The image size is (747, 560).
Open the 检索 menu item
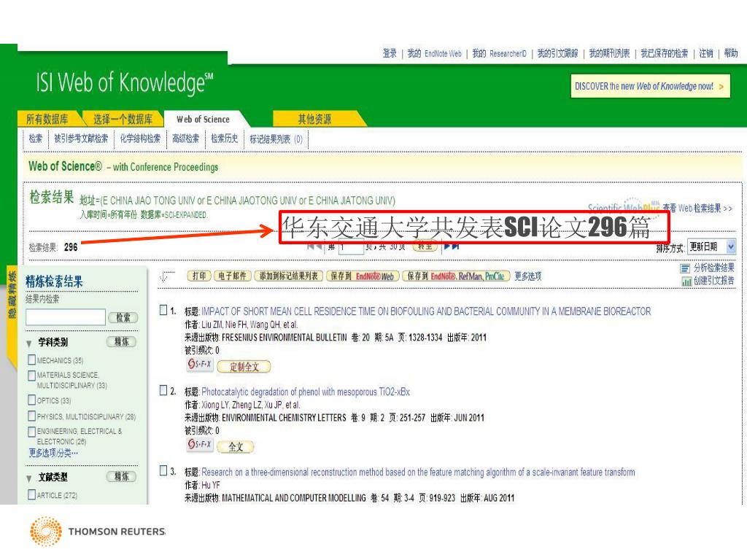pyautogui.click(x=36, y=139)
